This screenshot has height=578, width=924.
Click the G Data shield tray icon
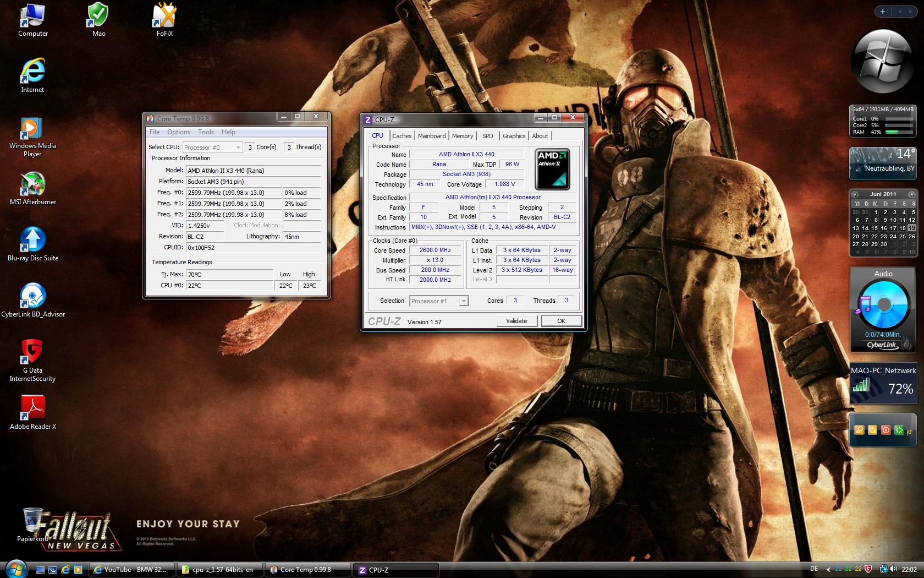868,569
